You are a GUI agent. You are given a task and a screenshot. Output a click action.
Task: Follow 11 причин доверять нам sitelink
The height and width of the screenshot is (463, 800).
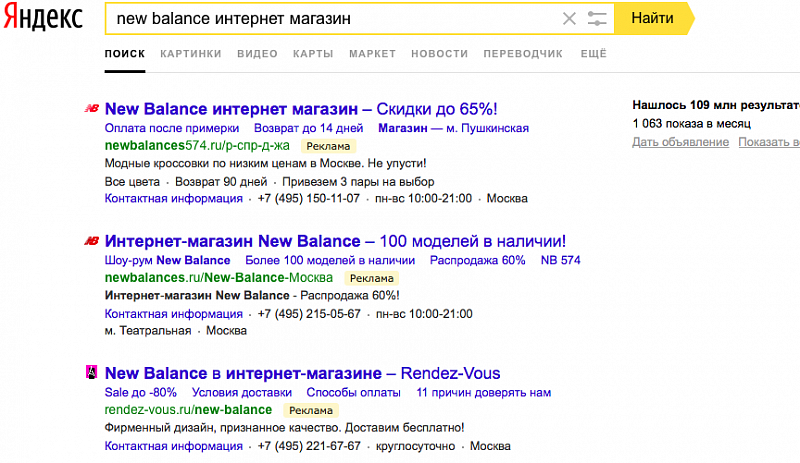tap(484, 393)
